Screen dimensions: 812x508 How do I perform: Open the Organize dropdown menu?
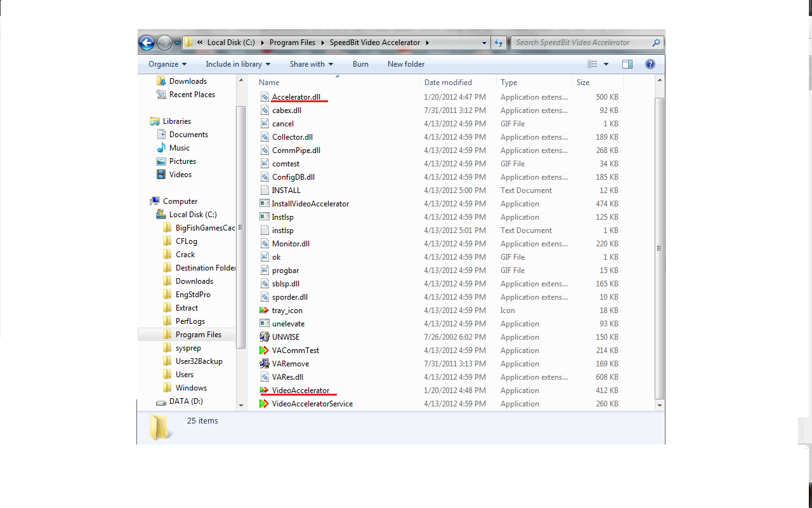(x=167, y=64)
